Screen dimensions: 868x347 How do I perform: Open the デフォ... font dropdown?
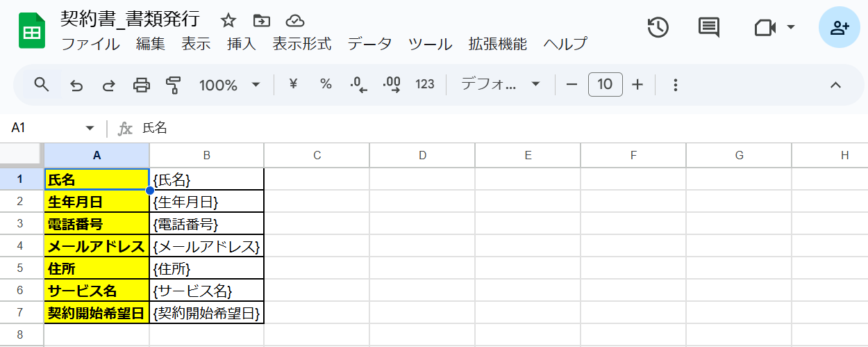501,85
